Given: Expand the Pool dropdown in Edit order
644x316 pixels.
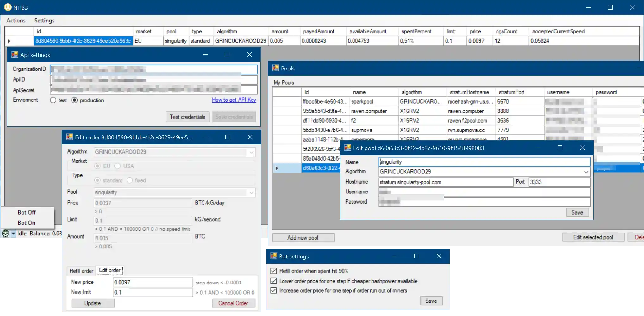Looking at the screenshot, I should coord(251,192).
